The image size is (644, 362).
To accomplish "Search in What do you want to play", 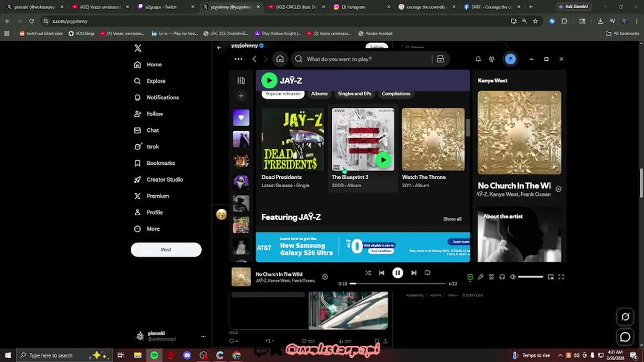I will (x=362, y=59).
